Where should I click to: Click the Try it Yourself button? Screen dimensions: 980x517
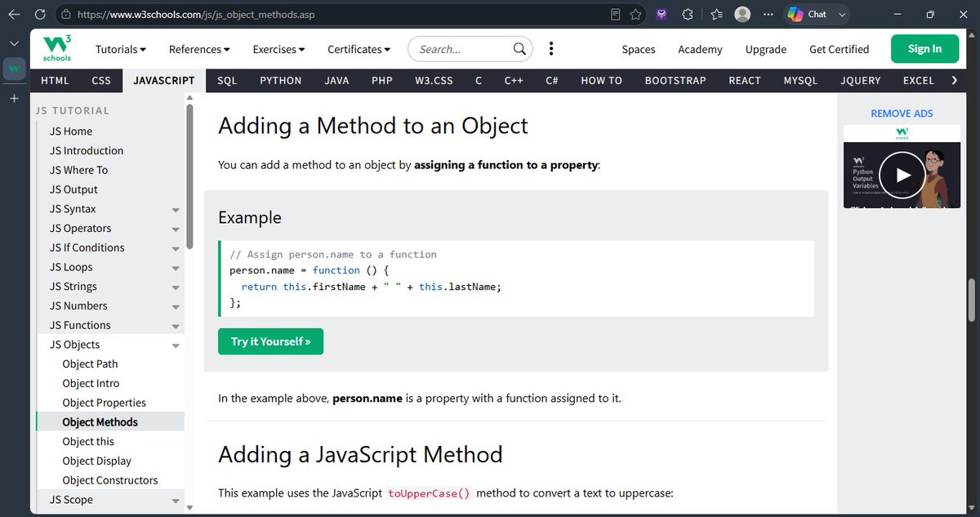tap(270, 341)
